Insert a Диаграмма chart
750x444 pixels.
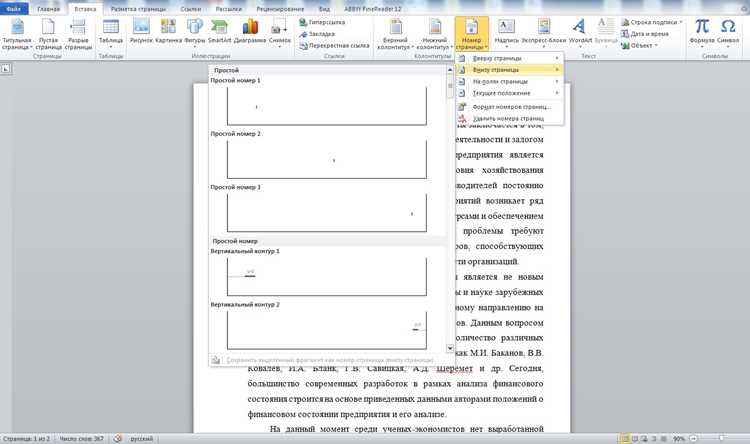tap(250, 32)
